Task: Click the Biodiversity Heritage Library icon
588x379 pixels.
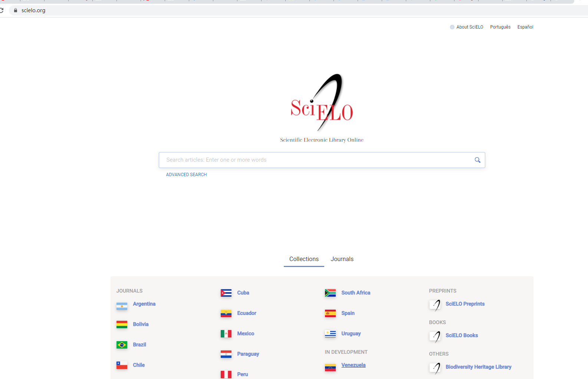Action: click(435, 368)
